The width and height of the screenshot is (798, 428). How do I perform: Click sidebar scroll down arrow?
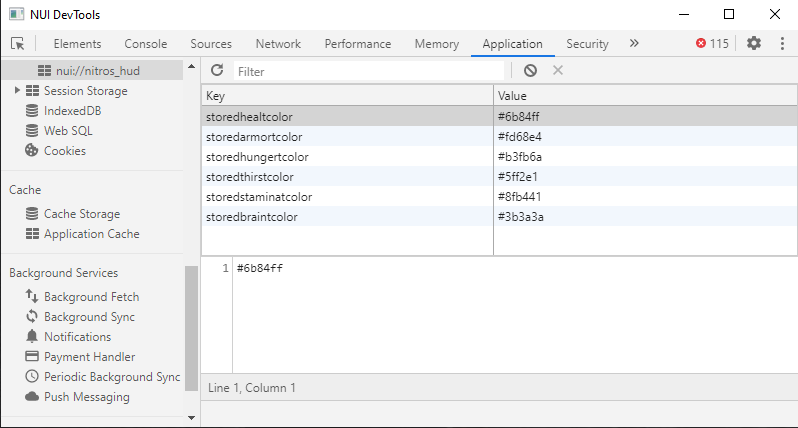coord(191,418)
